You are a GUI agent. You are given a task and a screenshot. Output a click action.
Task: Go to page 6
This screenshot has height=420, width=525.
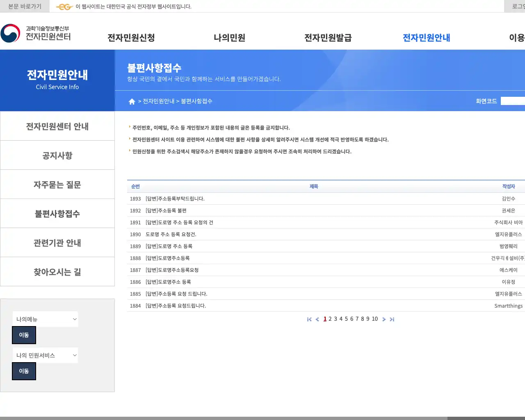pyautogui.click(x=352, y=319)
